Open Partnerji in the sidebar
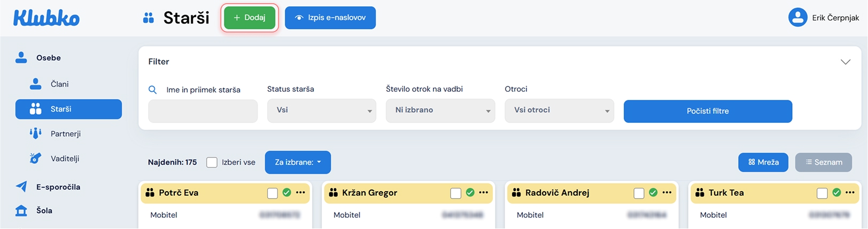This screenshot has width=868, height=229. [65, 134]
